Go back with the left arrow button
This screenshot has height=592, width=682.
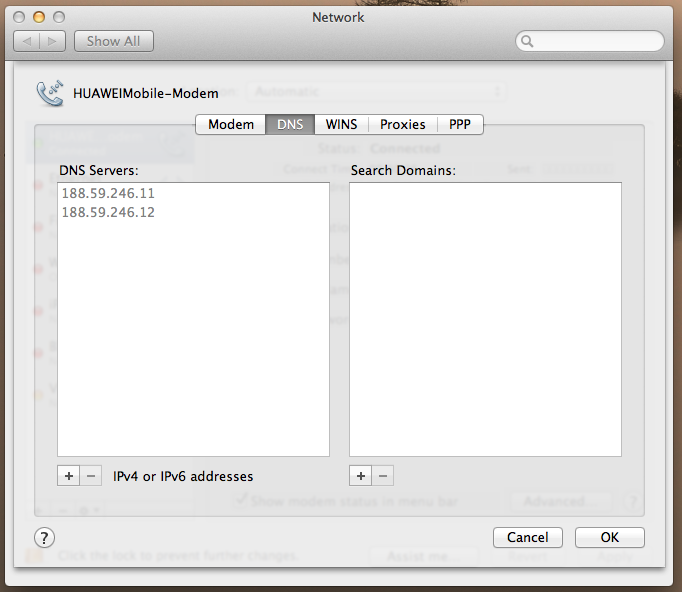27,41
